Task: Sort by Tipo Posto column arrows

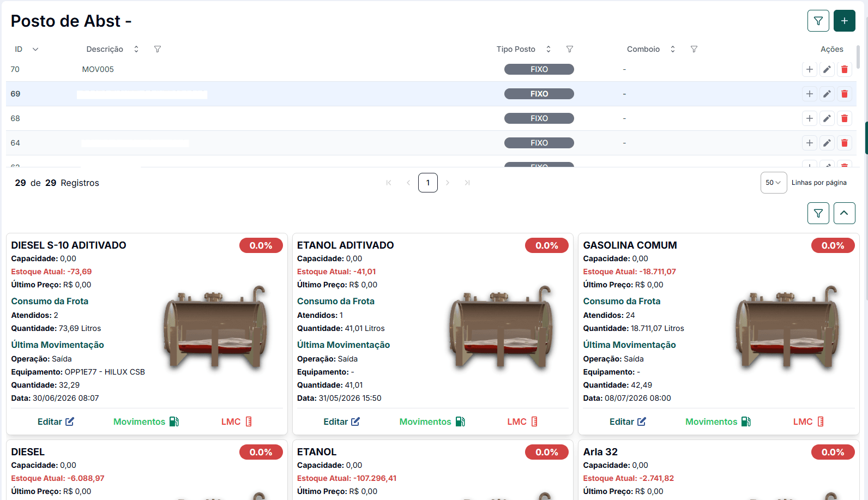Action: tap(548, 49)
